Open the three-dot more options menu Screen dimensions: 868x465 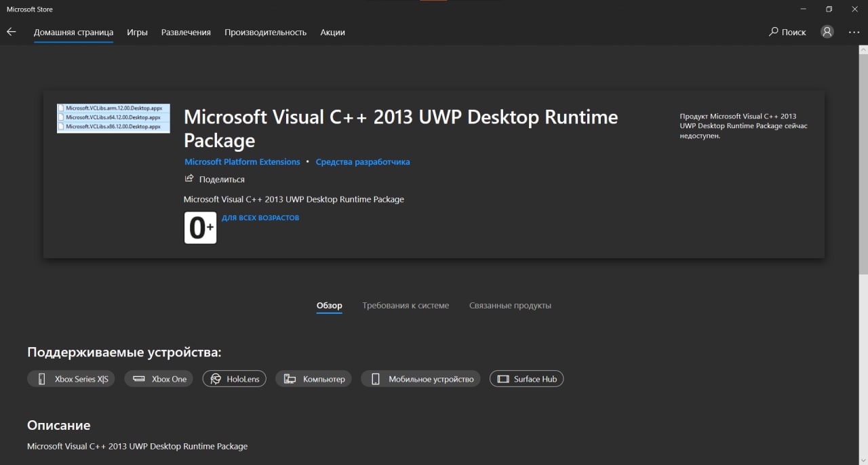pyautogui.click(x=854, y=32)
